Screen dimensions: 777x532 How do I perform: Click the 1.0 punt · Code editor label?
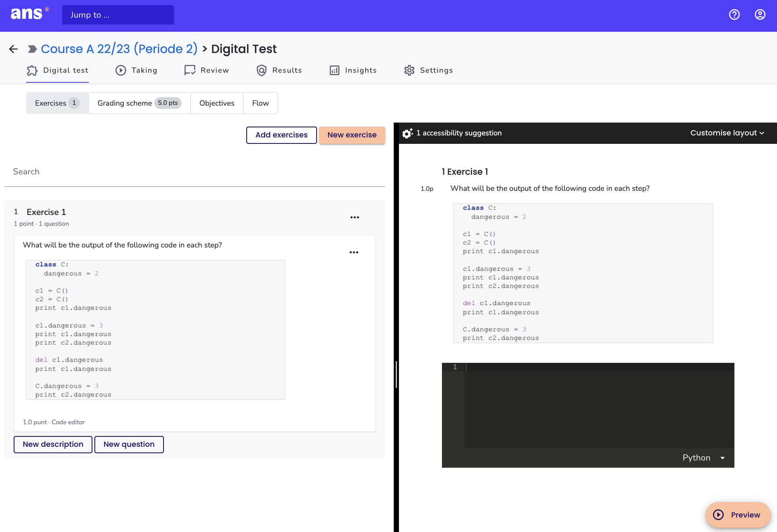click(54, 422)
